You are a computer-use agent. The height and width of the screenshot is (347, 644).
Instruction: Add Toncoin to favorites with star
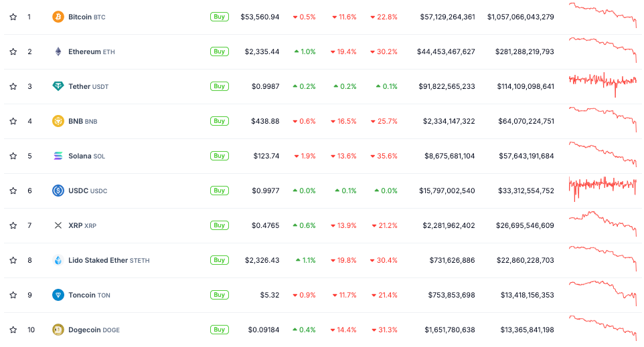pyautogui.click(x=13, y=295)
